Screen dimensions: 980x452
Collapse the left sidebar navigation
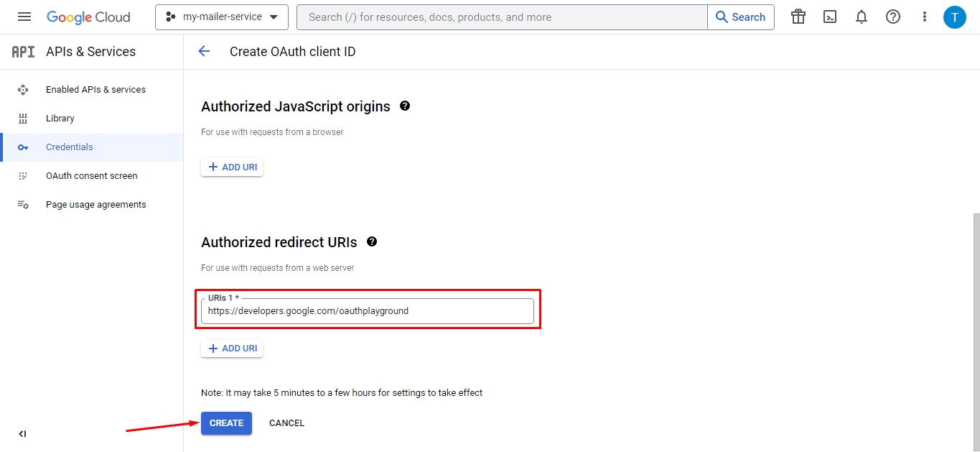point(22,434)
